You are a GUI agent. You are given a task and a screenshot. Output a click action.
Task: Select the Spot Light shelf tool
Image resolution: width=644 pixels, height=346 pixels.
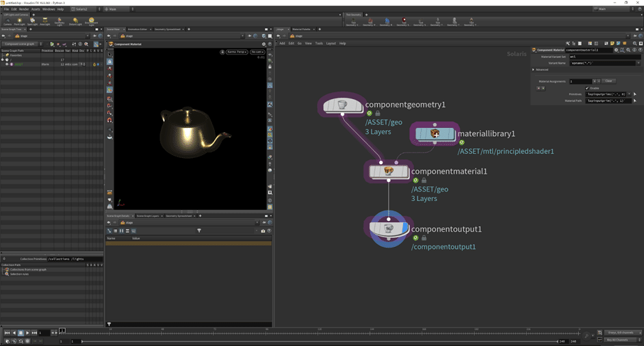[x=32, y=21]
